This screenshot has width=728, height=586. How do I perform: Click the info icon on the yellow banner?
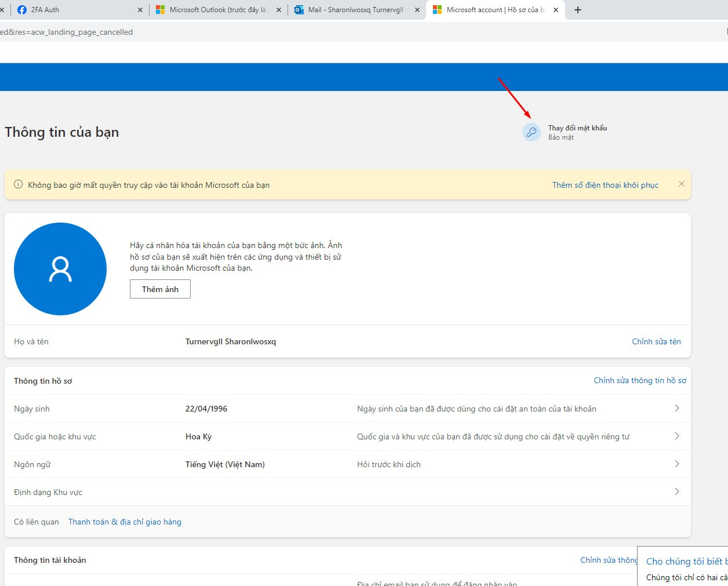(x=18, y=184)
